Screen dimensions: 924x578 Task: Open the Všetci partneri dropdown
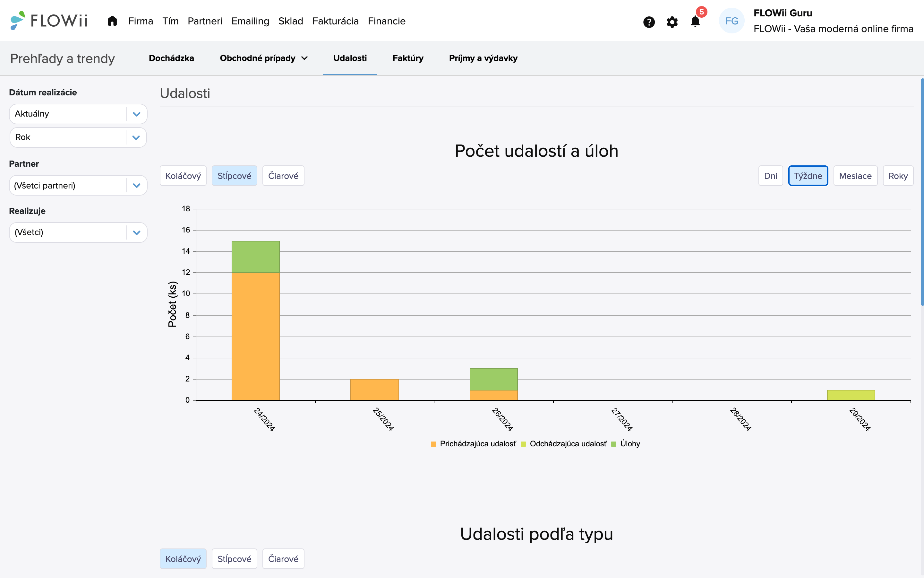(78, 185)
